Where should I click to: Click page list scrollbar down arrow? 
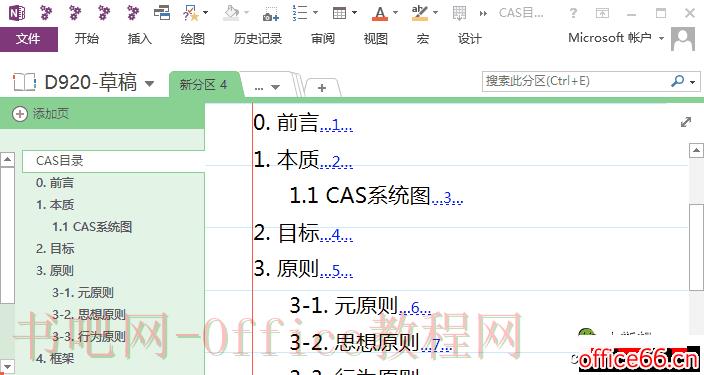(x=8, y=366)
